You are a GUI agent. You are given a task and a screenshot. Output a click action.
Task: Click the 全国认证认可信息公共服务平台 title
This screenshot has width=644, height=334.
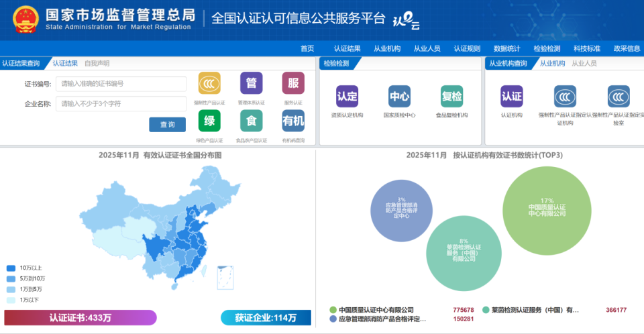[299, 19]
